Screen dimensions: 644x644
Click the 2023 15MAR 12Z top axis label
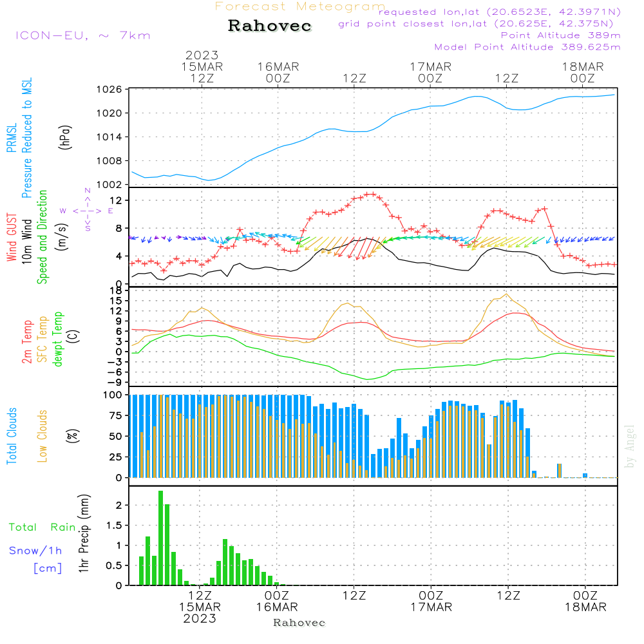pos(202,67)
